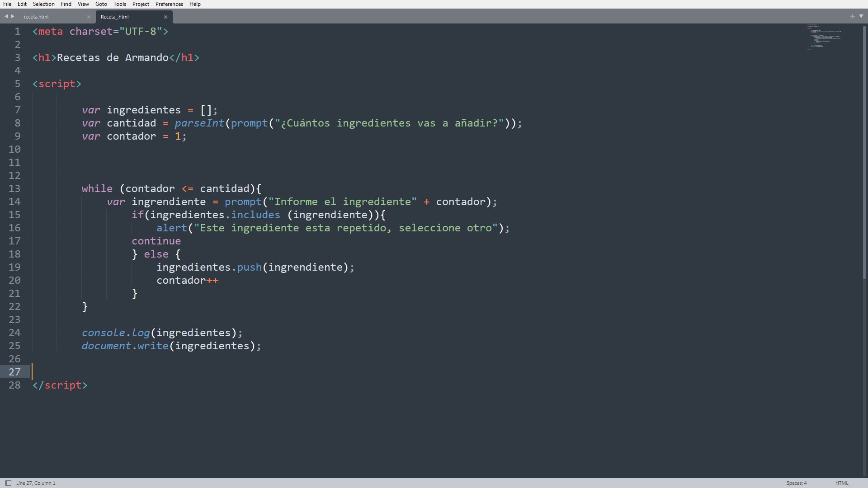868x488 pixels.
Task: Change syntax via HTML in status bar
Action: coord(842,483)
